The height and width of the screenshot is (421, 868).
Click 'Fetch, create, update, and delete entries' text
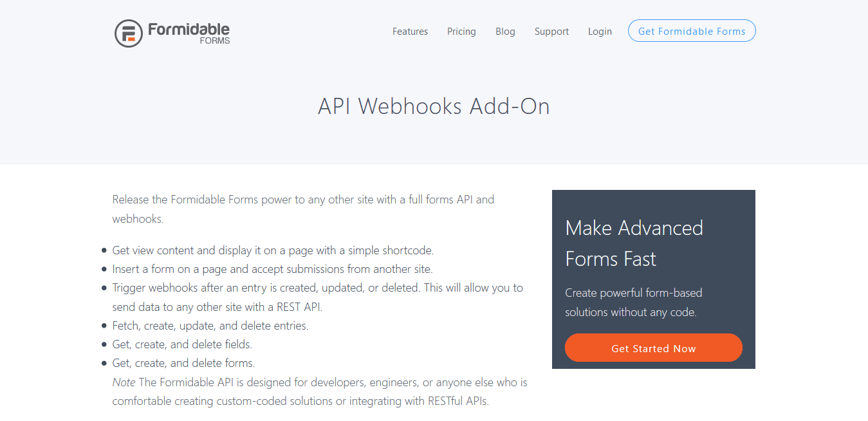coord(210,326)
